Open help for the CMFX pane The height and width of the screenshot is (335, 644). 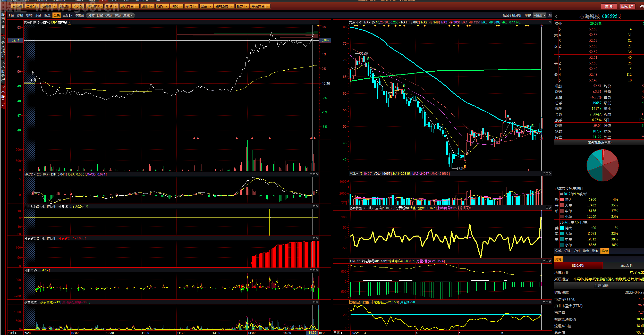point(544,261)
